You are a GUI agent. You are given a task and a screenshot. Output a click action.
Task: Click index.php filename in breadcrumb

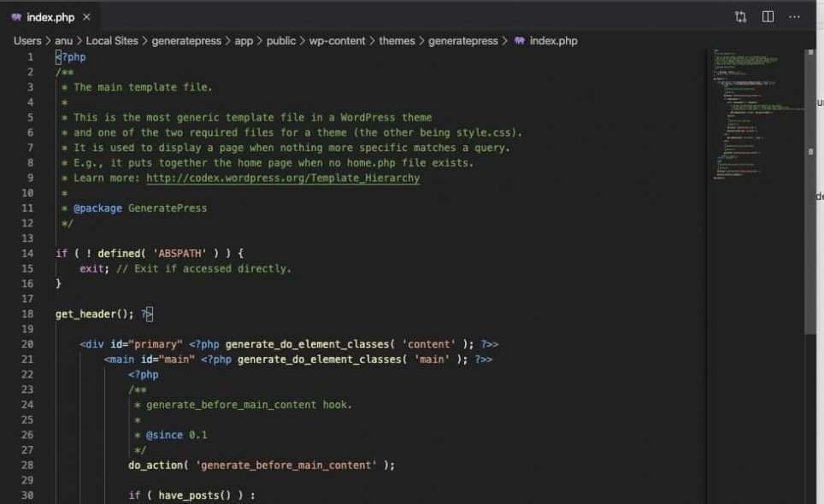pos(553,40)
